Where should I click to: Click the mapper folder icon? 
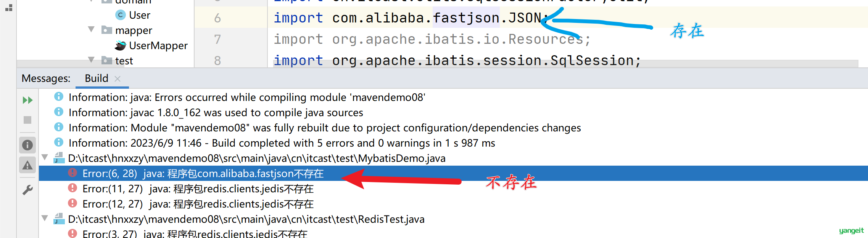coord(107,30)
